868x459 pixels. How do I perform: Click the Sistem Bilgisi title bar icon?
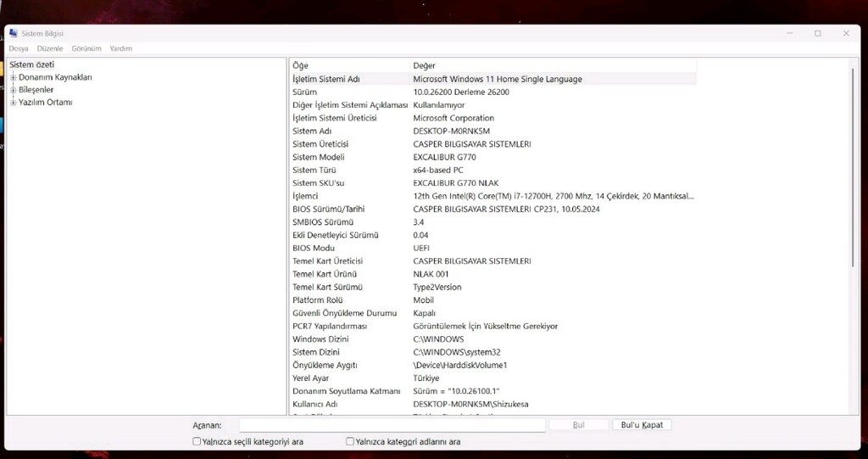pyautogui.click(x=14, y=33)
